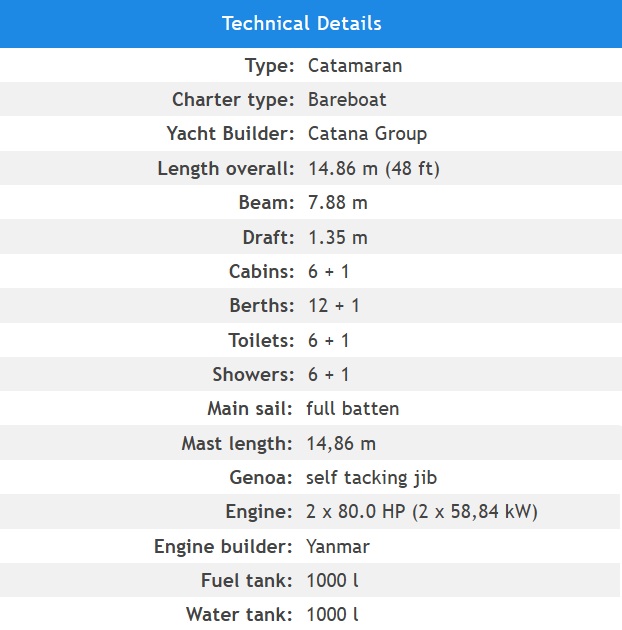
Task: Select the Bareboat value text
Action: pyautogui.click(x=347, y=100)
